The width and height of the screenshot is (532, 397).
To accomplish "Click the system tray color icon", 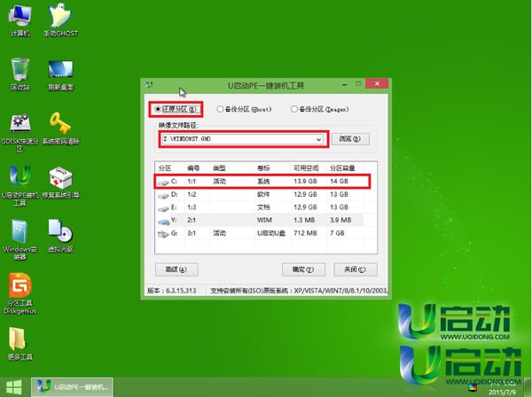I will click(473, 387).
